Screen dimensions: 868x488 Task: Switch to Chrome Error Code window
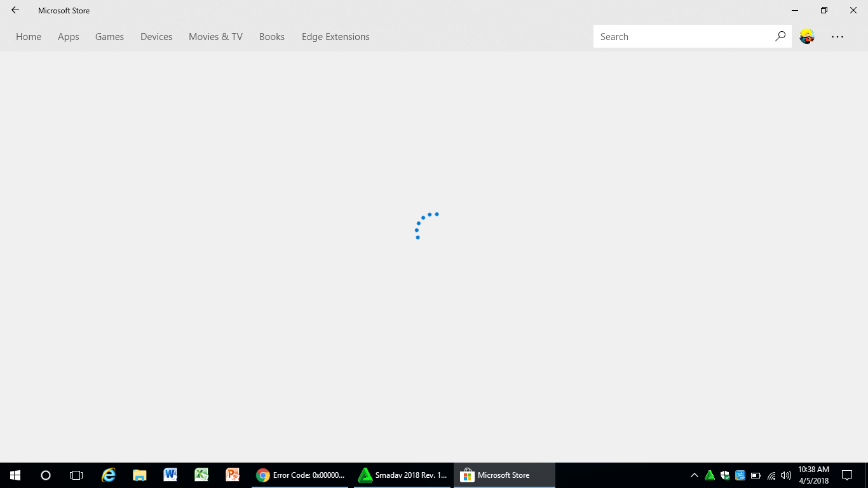coord(300,475)
